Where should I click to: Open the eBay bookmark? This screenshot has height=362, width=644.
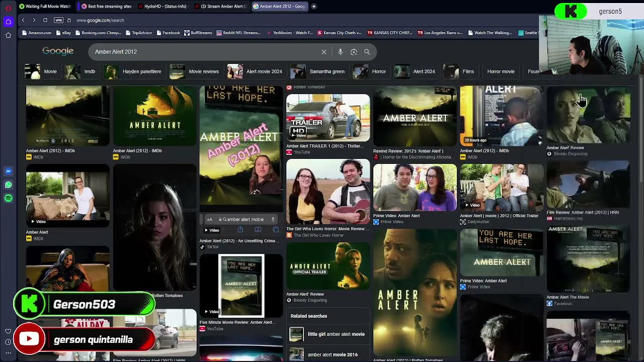point(63,33)
